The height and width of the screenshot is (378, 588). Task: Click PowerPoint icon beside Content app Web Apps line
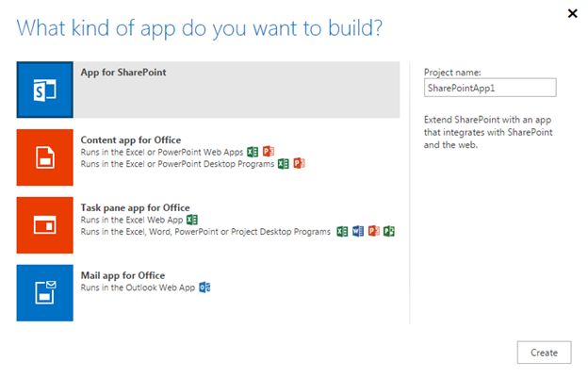point(269,152)
